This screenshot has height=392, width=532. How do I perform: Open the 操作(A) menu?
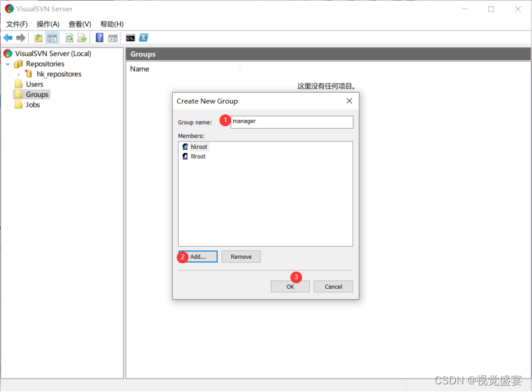pos(48,24)
